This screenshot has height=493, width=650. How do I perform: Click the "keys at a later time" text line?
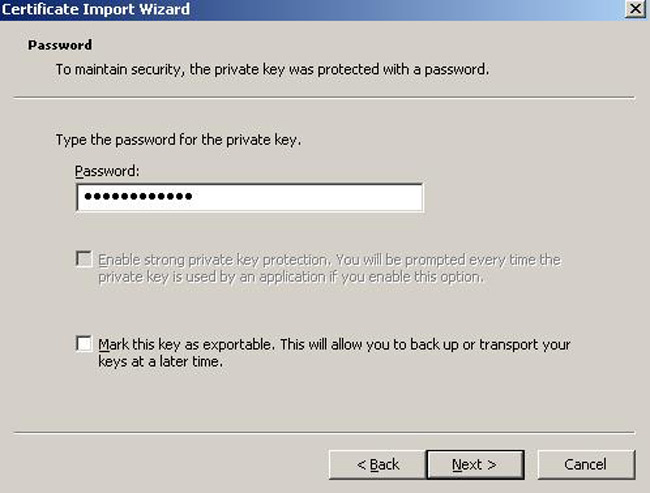[160, 363]
